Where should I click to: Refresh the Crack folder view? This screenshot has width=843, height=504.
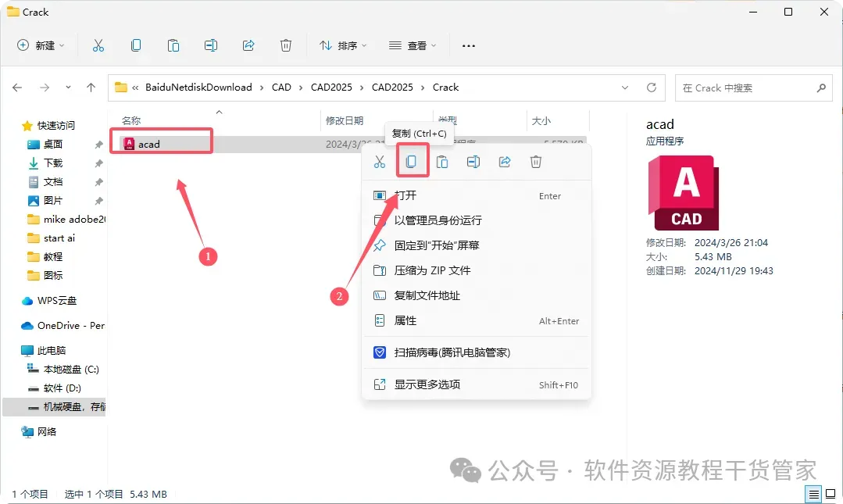point(652,88)
